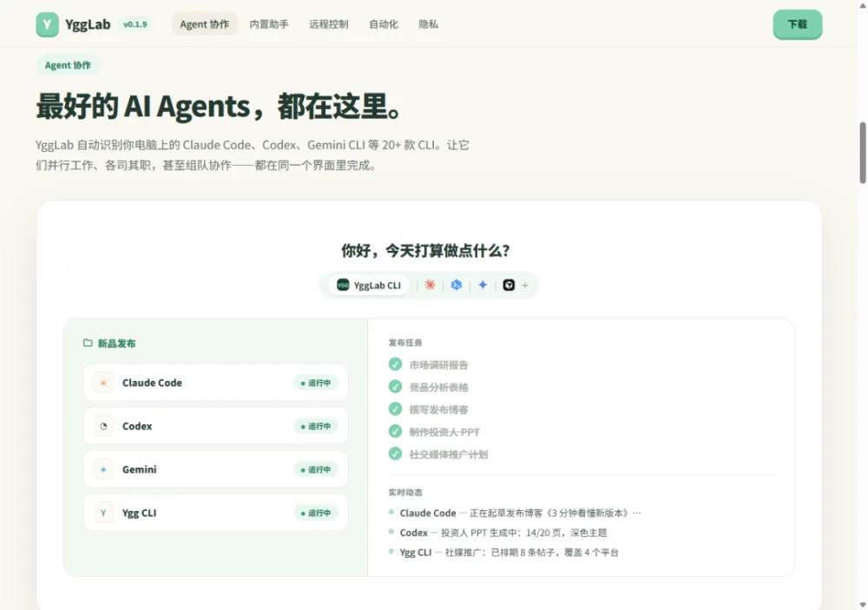Image resolution: width=868 pixels, height=610 pixels.
Task: Click Codex's 运行中 status badge
Action: click(x=316, y=426)
